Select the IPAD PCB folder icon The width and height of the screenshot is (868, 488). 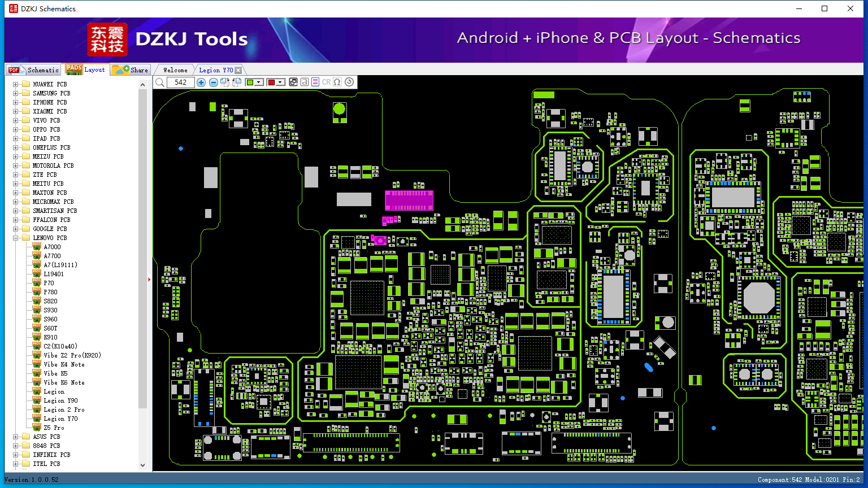pos(26,138)
